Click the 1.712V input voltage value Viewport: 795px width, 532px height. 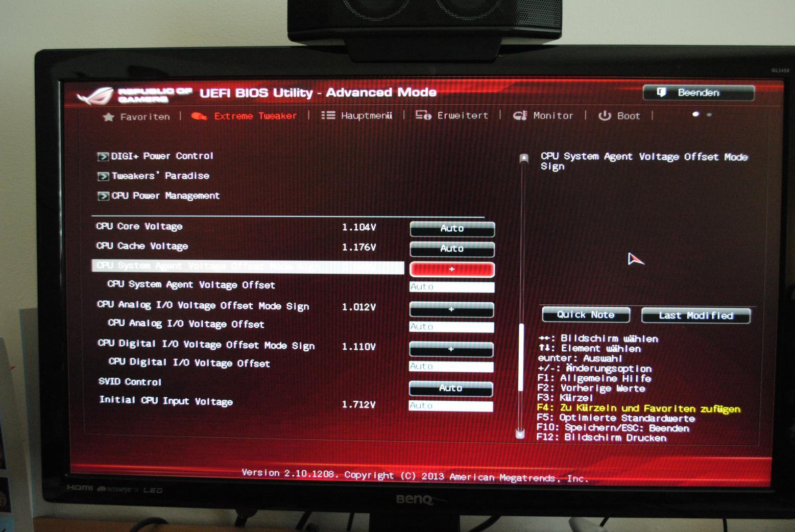click(x=358, y=404)
